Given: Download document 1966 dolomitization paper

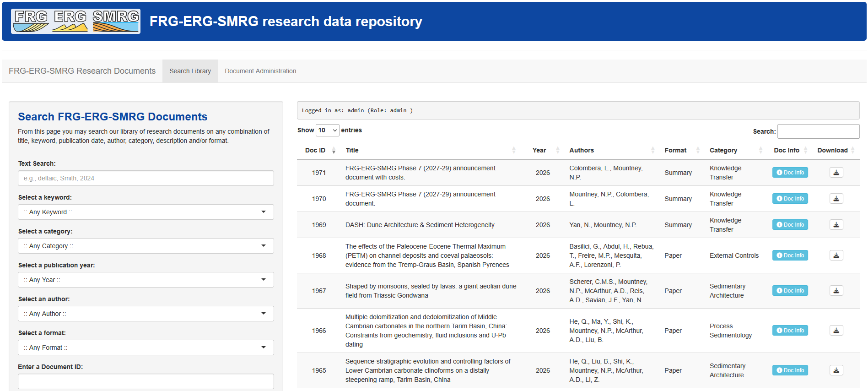Looking at the screenshot, I should pyautogui.click(x=836, y=331).
